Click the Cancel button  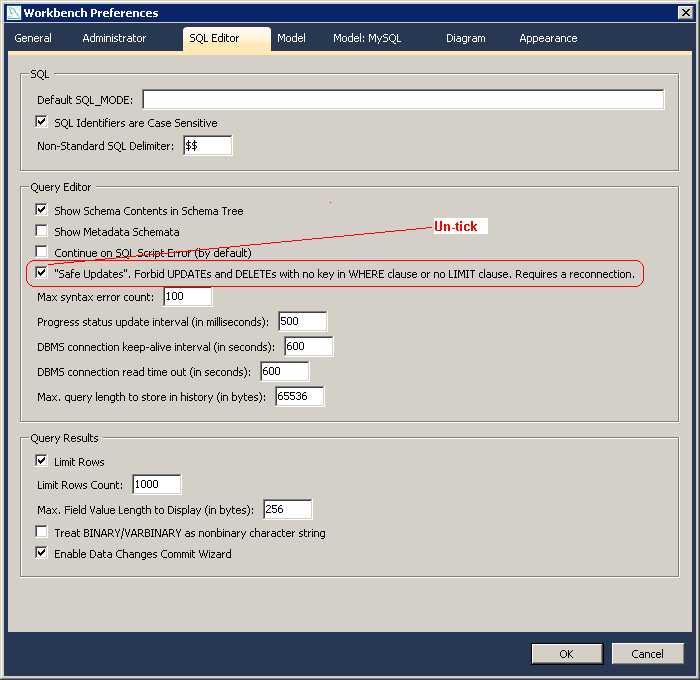[x=647, y=654]
